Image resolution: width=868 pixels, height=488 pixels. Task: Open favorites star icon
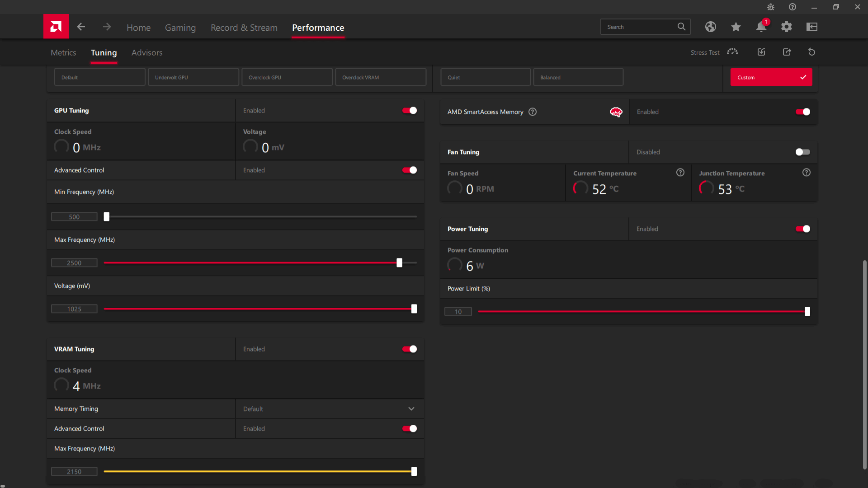click(x=736, y=27)
